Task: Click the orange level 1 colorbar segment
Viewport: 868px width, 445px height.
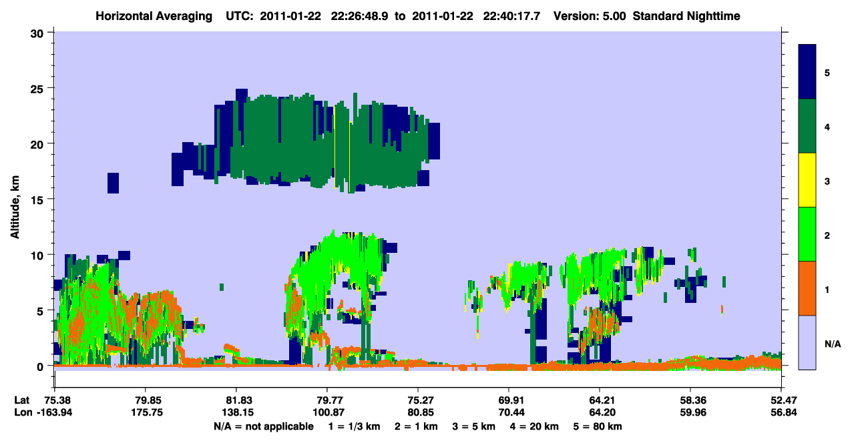Action: [x=808, y=288]
